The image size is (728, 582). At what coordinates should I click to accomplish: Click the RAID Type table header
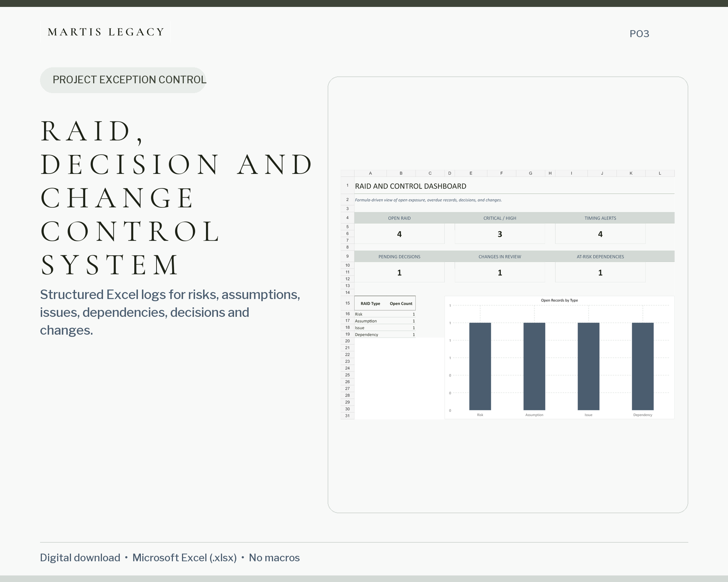(x=370, y=304)
